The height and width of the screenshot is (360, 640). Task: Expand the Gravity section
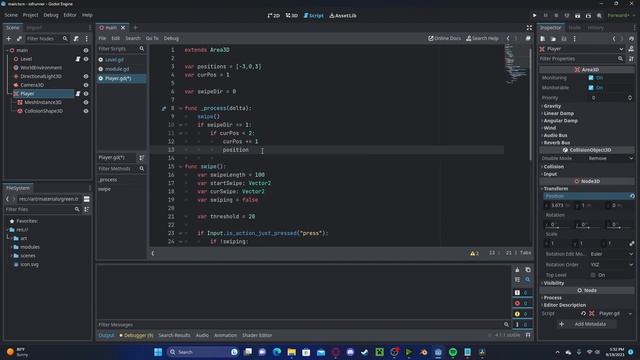[x=552, y=106]
